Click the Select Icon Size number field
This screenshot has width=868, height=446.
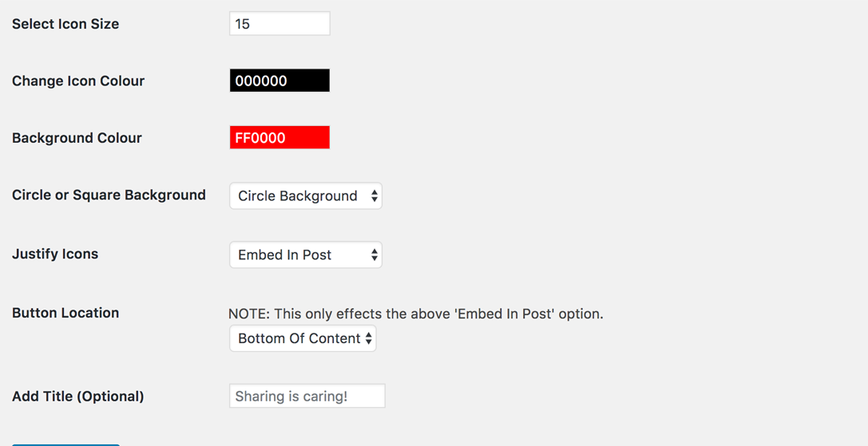coord(279,24)
